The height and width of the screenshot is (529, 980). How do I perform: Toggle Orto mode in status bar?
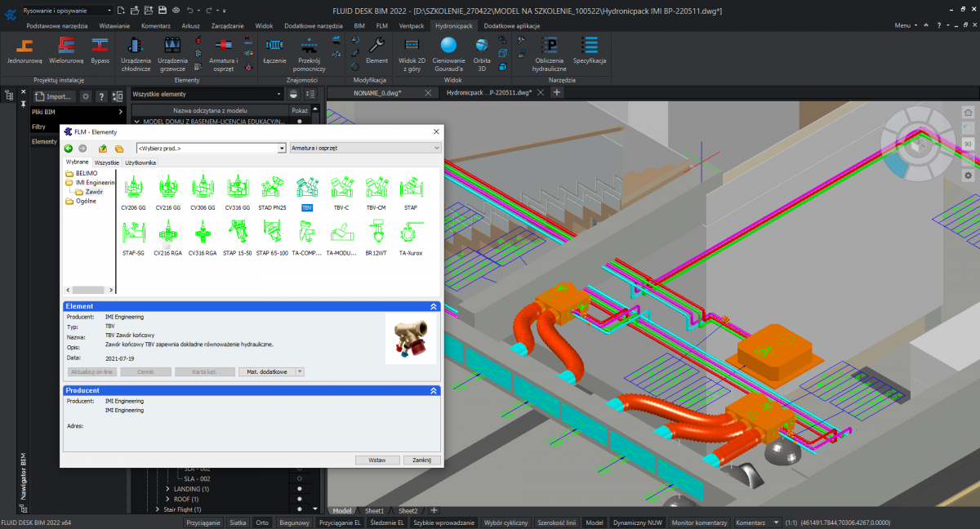click(x=261, y=522)
